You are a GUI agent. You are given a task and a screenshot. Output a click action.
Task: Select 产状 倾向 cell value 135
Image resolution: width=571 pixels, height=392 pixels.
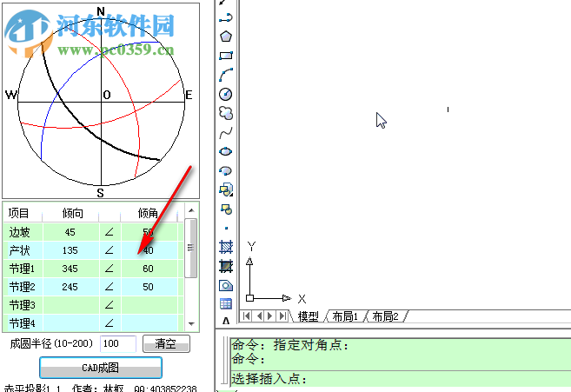point(70,250)
